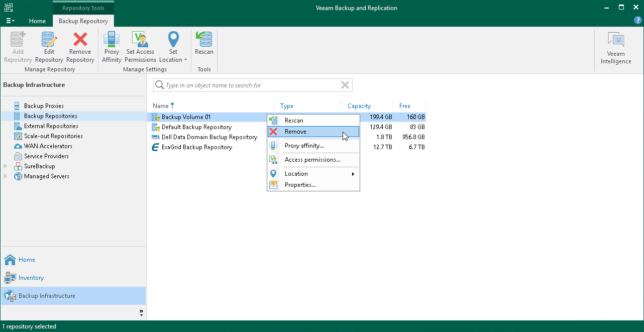This screenshot has height=332, width=644.
Task: Select Properties in the context menu
Action: pos(300,185)
